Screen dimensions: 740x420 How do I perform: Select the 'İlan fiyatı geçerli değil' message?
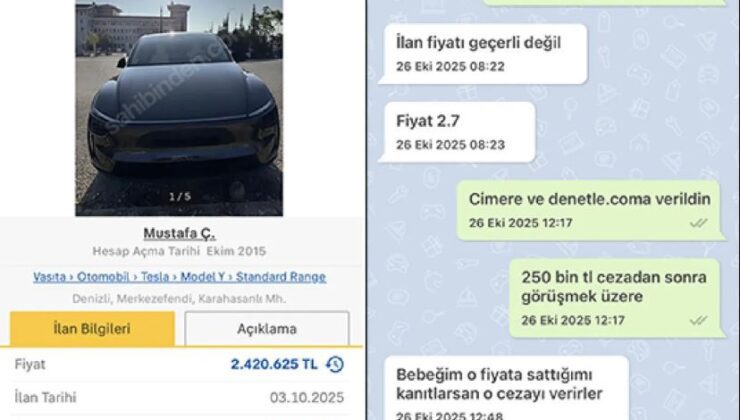point(483,54)
